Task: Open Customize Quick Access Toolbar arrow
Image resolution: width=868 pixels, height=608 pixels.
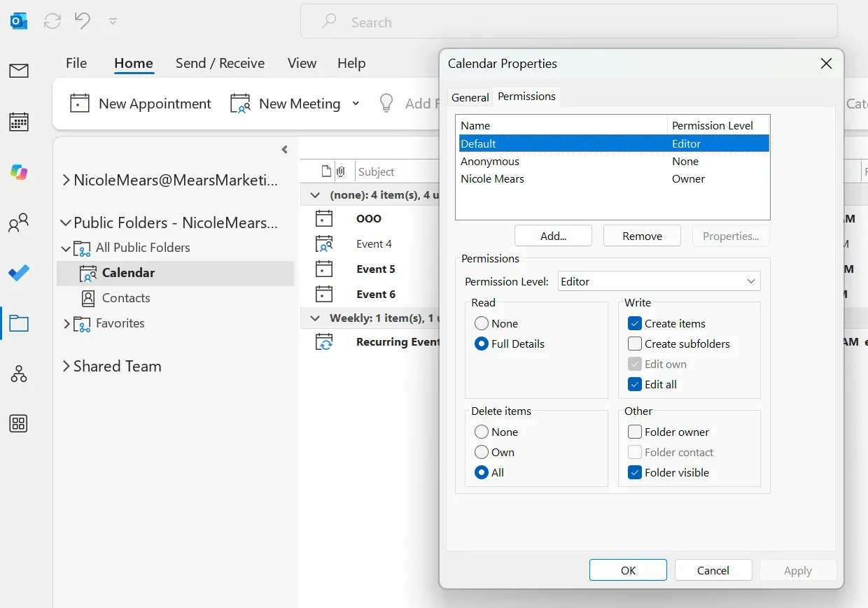Action: click(113, 22)
